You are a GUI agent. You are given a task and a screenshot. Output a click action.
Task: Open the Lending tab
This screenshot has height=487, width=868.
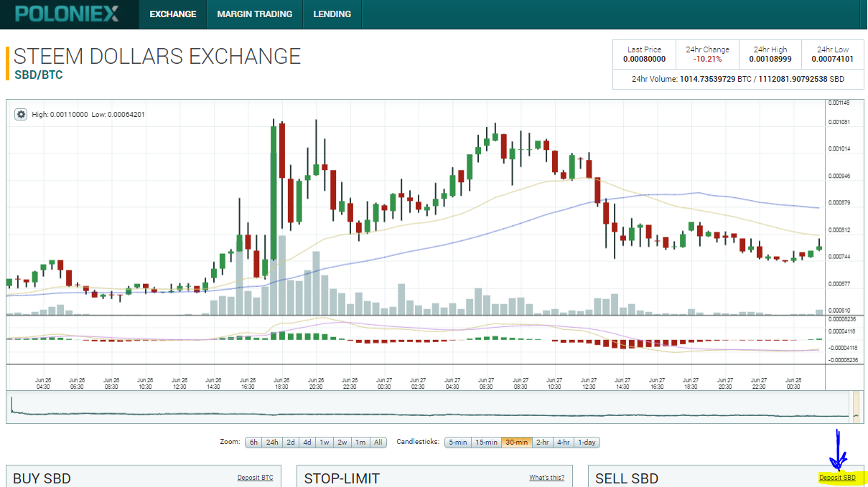click(332, 14)
